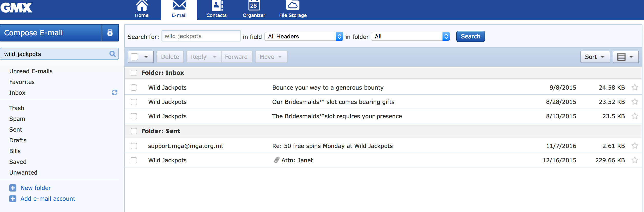Switch to the Contacts tab
This screenshot has height=212, width=644.
(217, 10)
